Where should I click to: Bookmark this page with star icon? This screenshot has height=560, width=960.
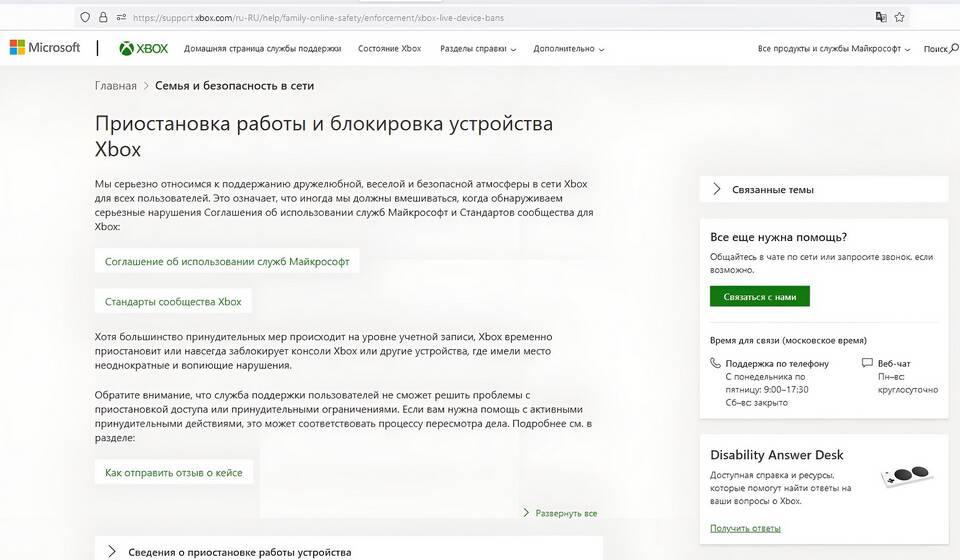899,17
